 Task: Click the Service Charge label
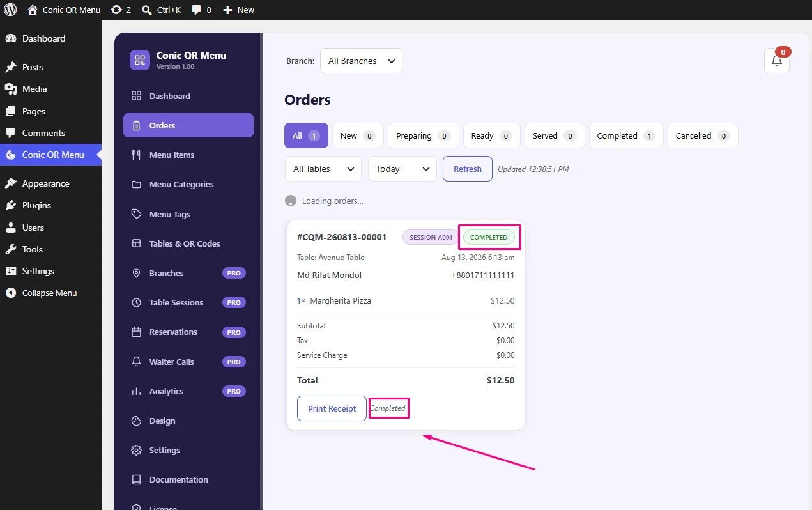pos(322,355)
